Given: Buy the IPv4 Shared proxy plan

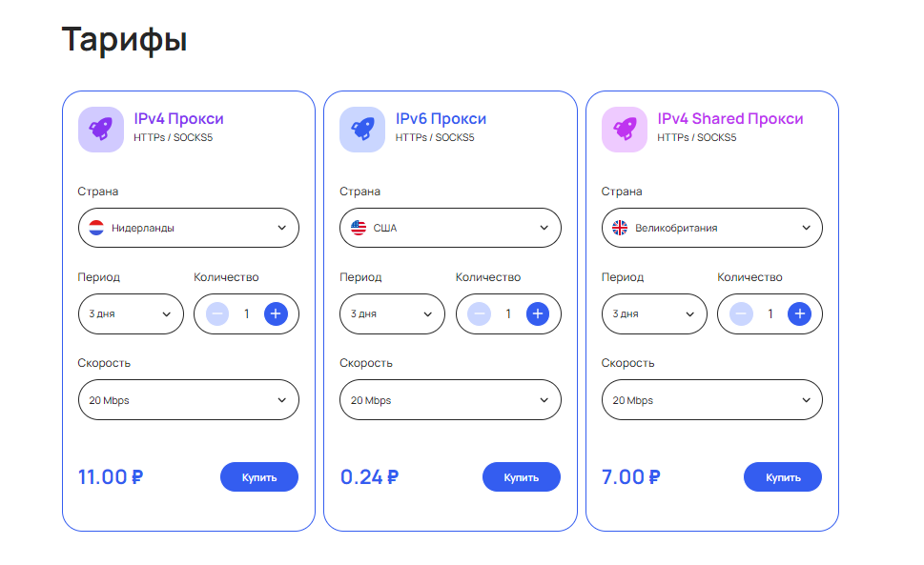Looking at the screenshot, I should 782,477.
